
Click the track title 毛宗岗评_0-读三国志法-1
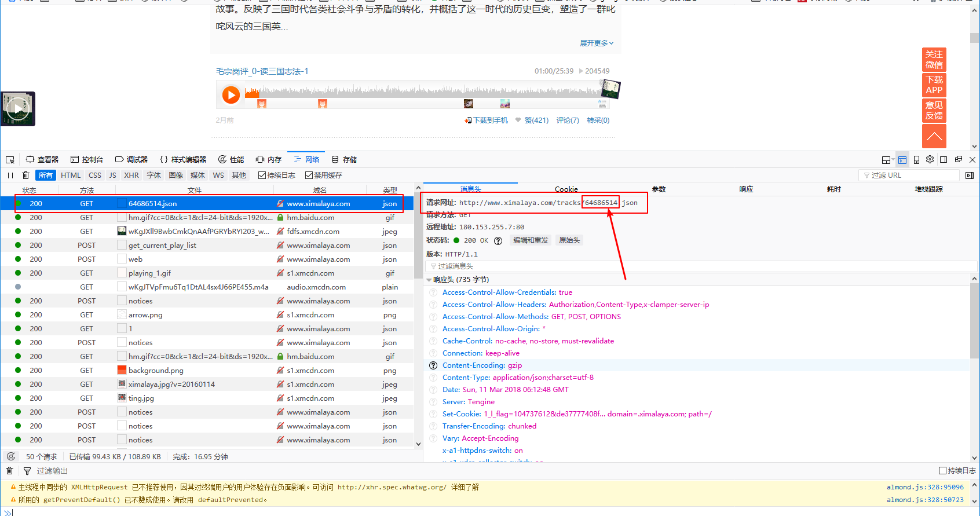click(x=262, y=71)
